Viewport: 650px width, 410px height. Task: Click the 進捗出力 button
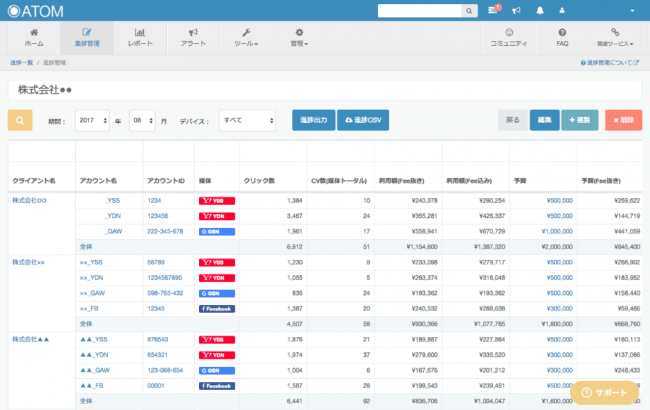[x=313, y=121]
